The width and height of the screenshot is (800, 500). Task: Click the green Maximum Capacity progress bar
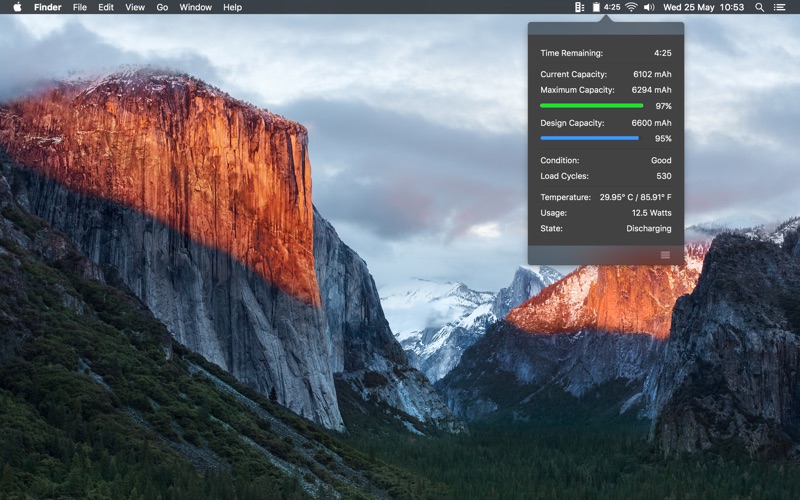pyautogui.click(x=591, y=105)
